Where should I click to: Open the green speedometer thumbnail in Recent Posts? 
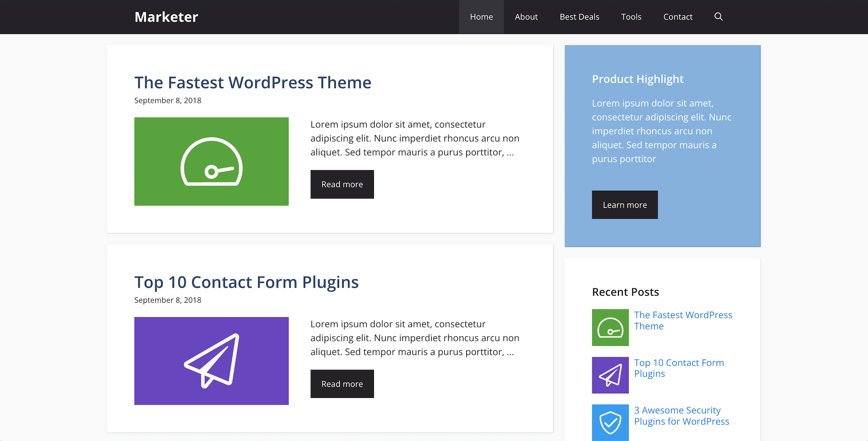click(610, 327)
